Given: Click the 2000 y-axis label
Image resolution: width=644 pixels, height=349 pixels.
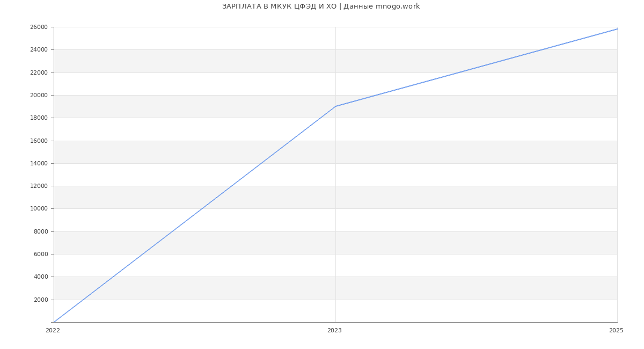Looking at the screenshot, I should [41, 300].
